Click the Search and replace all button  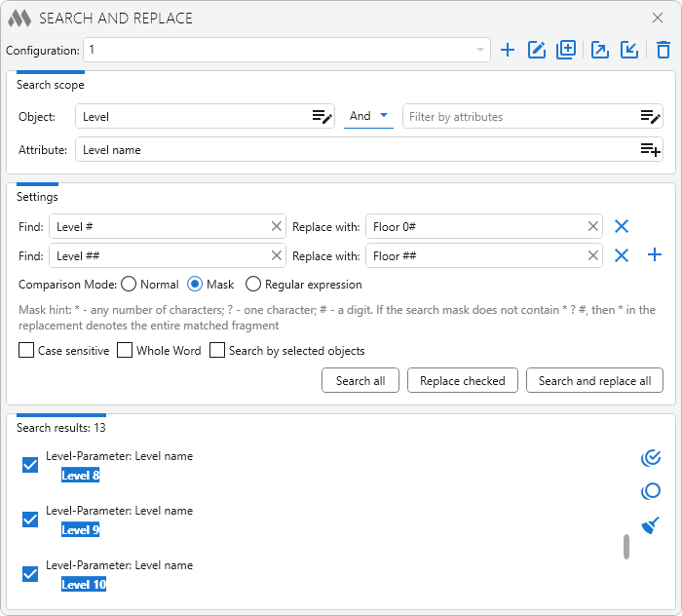594,381
